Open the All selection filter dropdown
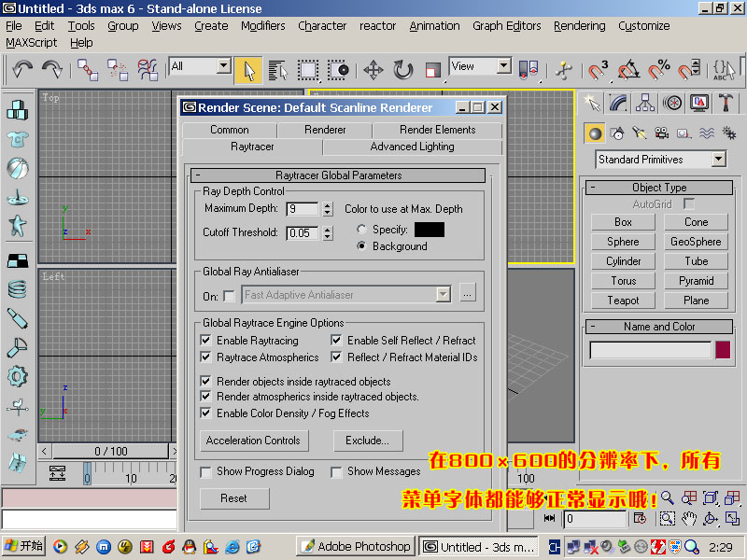747x560 pixels. pyautogui.click(x=223, y=65)
